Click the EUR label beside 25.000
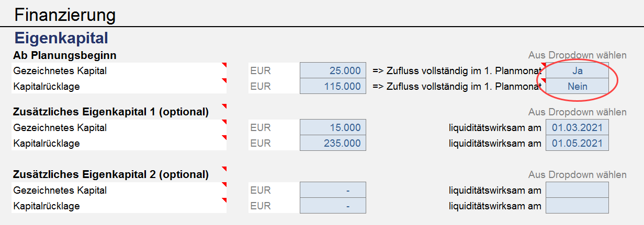 pos(261,70)
